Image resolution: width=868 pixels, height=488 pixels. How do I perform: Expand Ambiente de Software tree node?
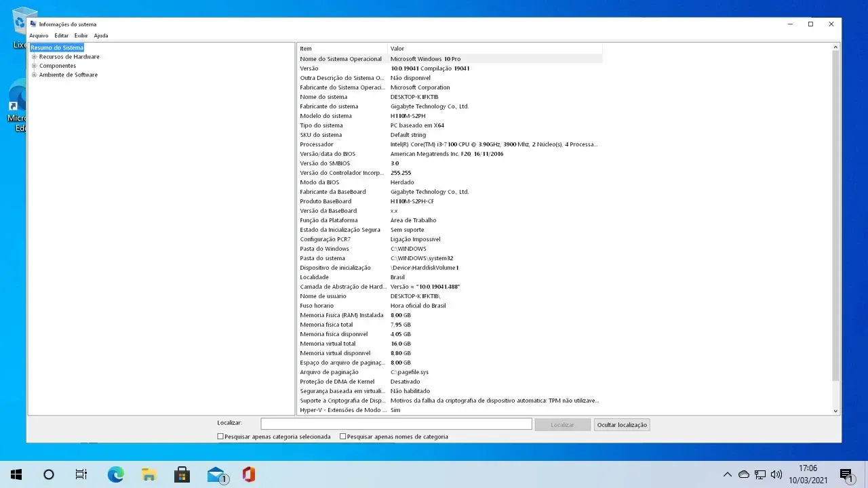click(34, 75)
